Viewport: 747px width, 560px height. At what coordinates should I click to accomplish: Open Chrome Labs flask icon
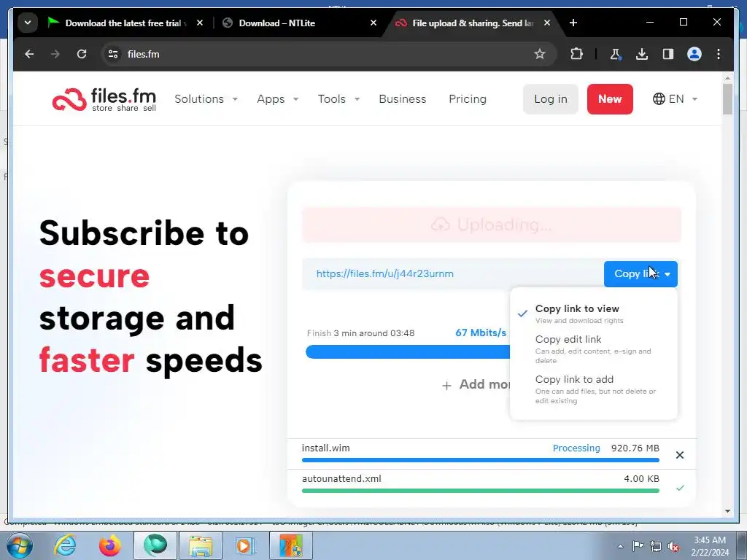pos(615,54)
